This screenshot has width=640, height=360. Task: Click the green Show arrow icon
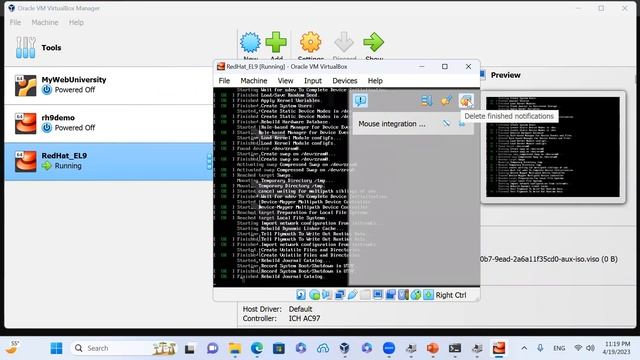(x=373, y=42)
